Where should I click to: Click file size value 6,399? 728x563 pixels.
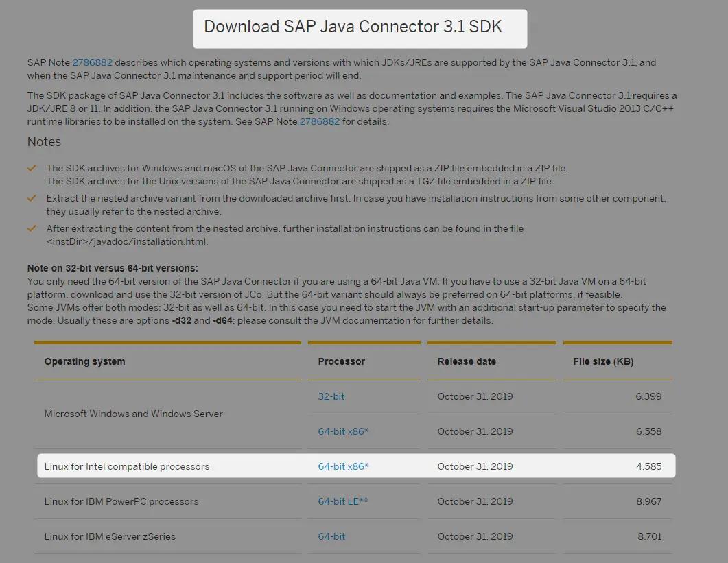pos(648,396)
